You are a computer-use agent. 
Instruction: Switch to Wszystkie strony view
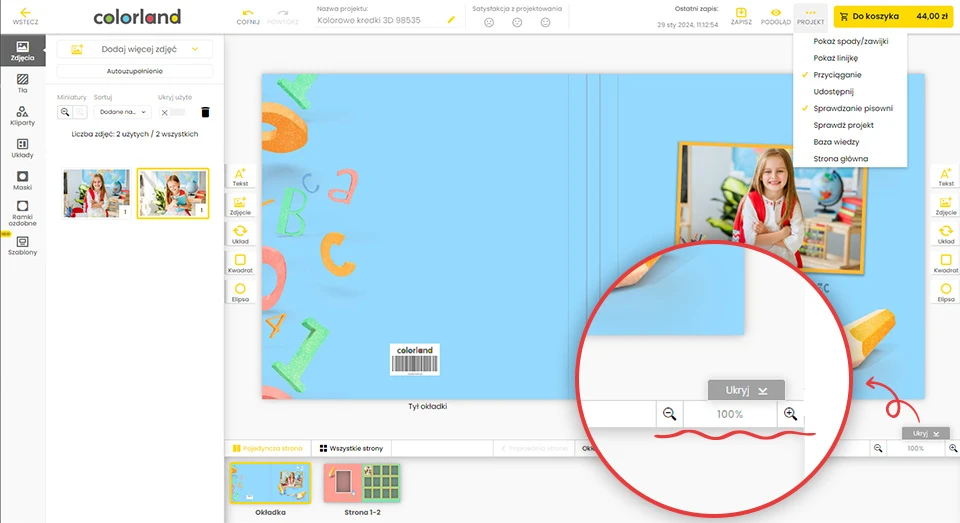tap(351, 448)
